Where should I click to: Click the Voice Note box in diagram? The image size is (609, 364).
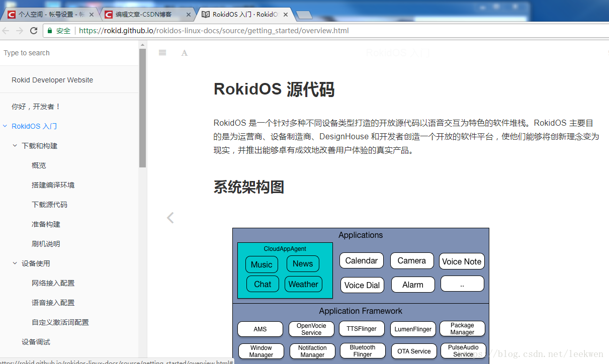(x=462, y=261)
